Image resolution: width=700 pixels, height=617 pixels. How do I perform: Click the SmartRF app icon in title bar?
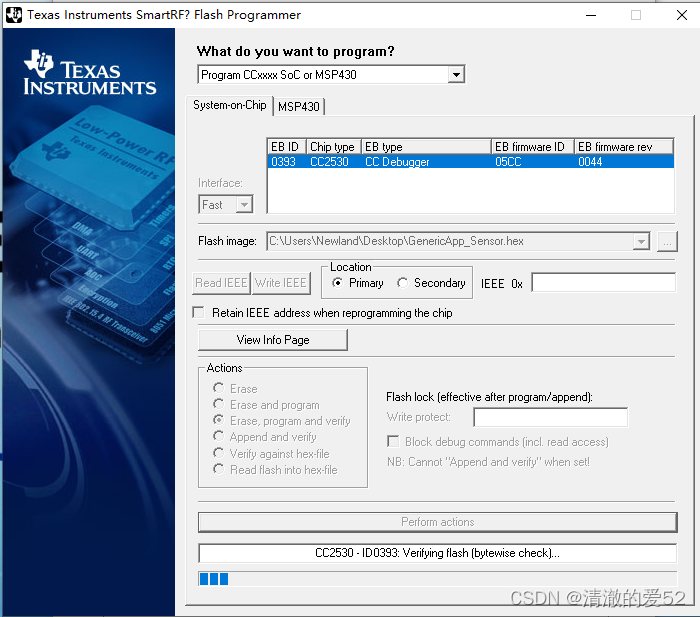pos(13,15)
